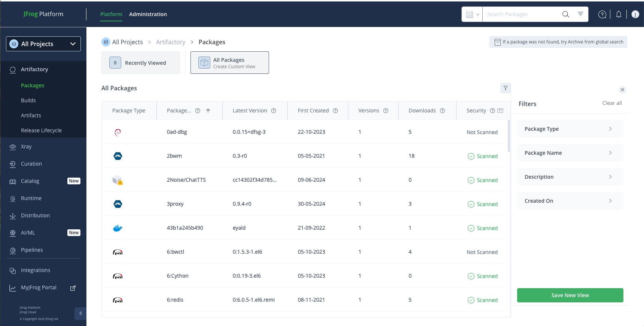This screenshot has height=326, width=644.
Task: Click the First Created help icon
Action: (x=335, y=111)
